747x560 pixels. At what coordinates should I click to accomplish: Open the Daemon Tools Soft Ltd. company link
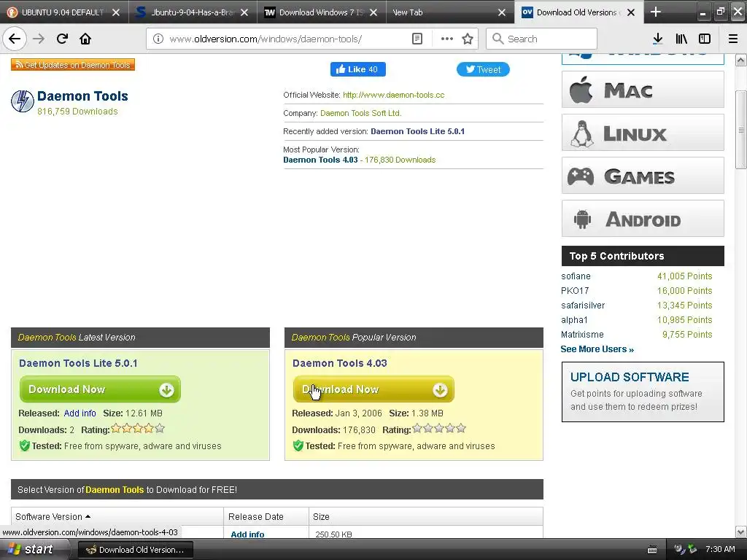click(x=360, y=113)
